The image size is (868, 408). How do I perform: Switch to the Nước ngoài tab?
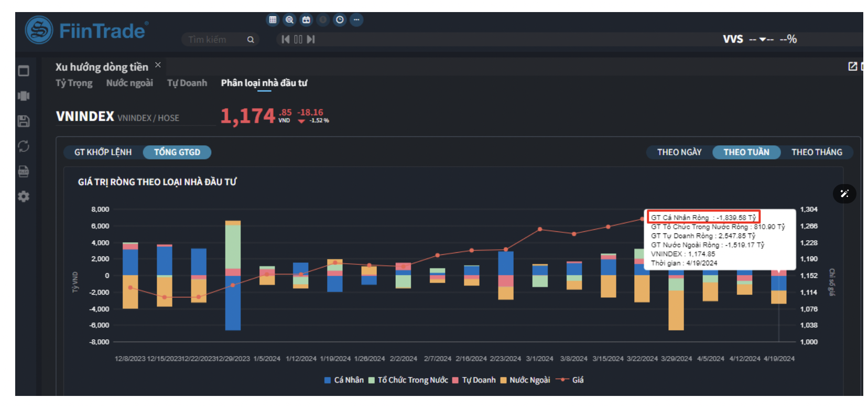click(129, 83)
